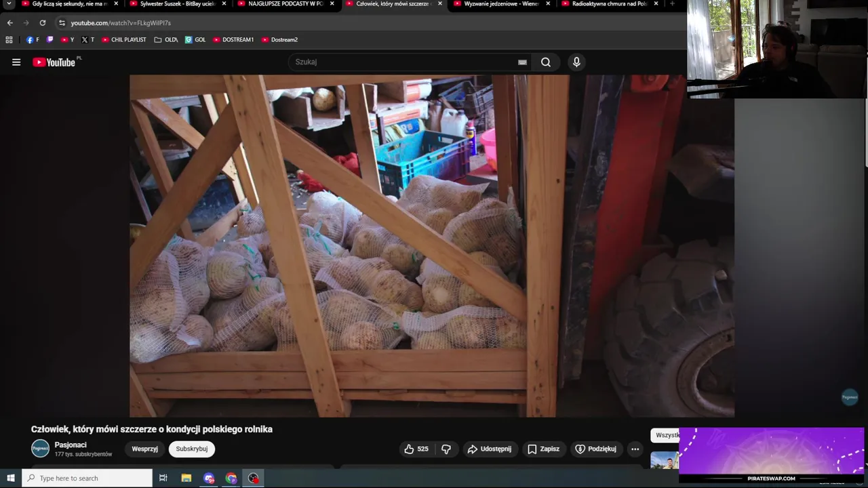Viewport: 868px width, 488px height.
Task: Expand the OLD\ bookmarks folder
Action: (166, 40)
